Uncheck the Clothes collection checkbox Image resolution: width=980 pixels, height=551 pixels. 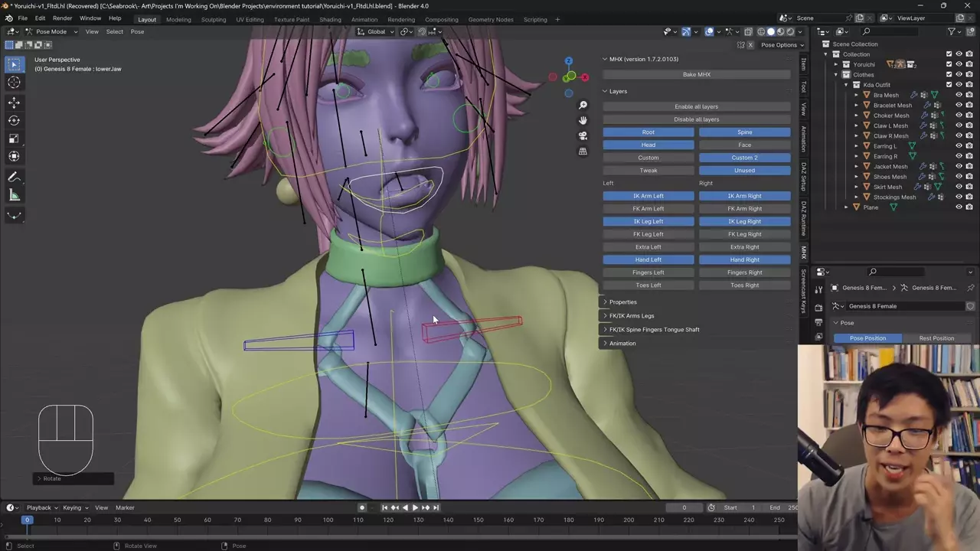pos(949,74)
